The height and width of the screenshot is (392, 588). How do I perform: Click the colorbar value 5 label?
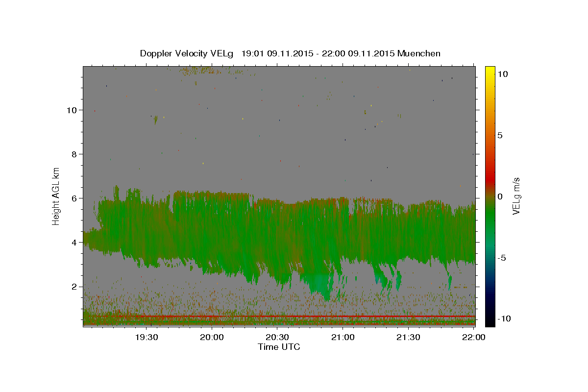click(x=500, y=135)
